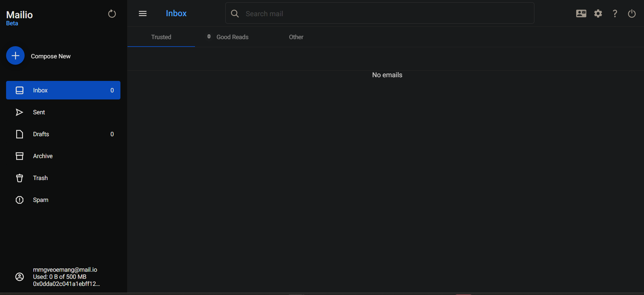Click the power logout icon
This screenshot has width=644, height=295.
pos(632,13)
